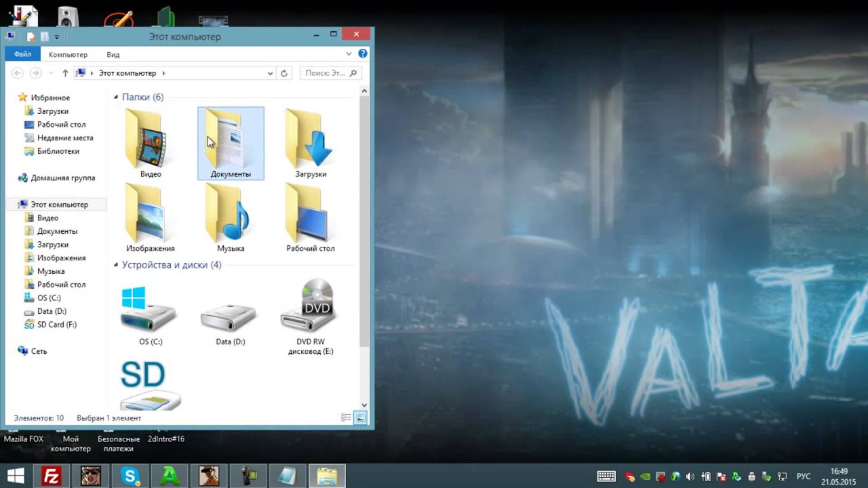Switch to details view layout
The height and width of the screenshot is (488, 868).
(346, 418)
